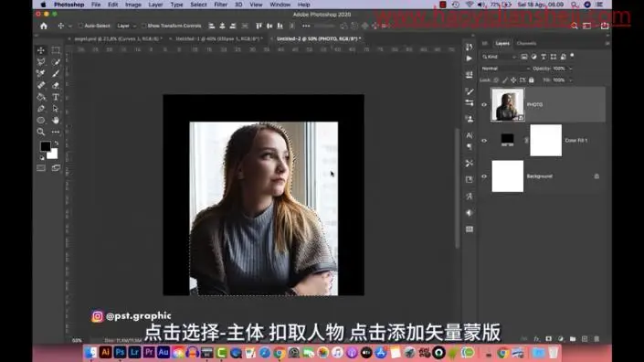Switch to the Channels tab
This screenshot has height=362, width=644.
click(526, 43)
